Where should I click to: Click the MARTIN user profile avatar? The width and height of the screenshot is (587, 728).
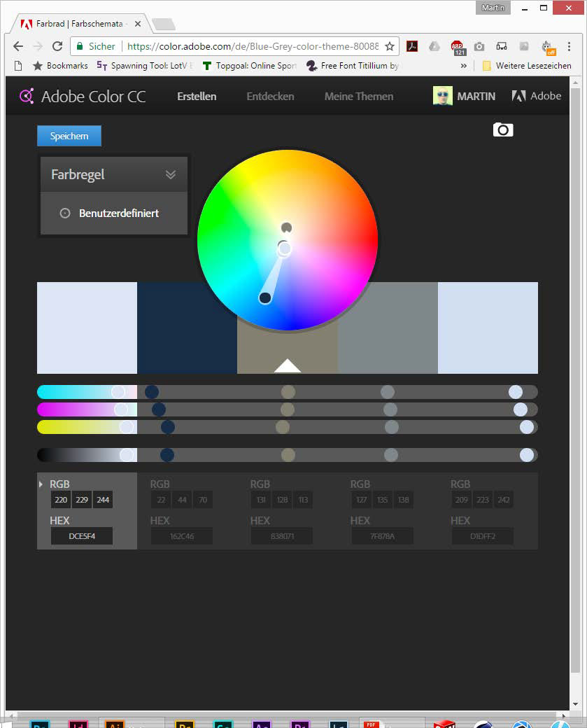pos(443,96)
